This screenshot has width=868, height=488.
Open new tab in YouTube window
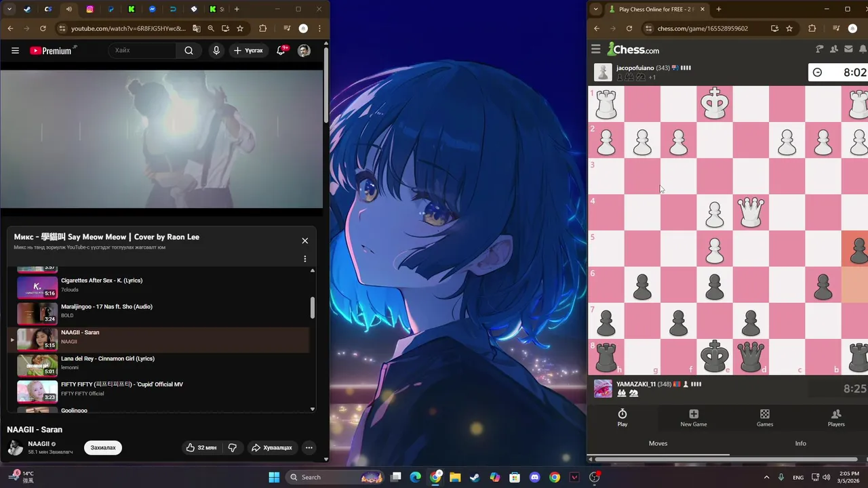click(x=237, y=9)
